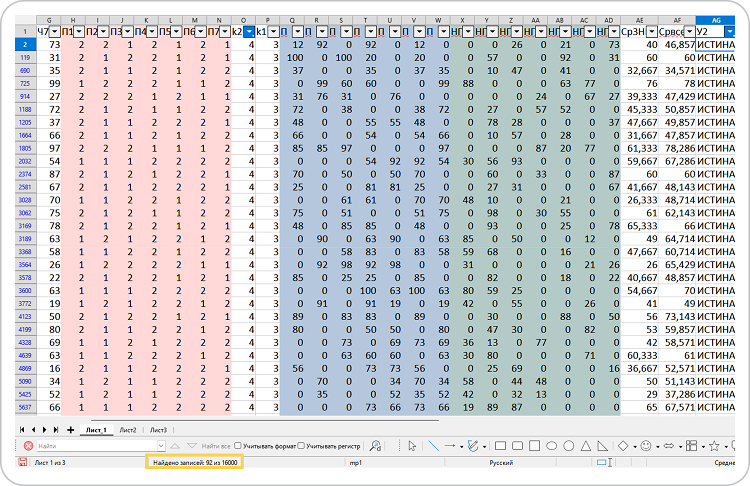Close the Find toolbar with red X
Image resolution: width=750 pixels, height=486 pixels.
tap(28, 446)
